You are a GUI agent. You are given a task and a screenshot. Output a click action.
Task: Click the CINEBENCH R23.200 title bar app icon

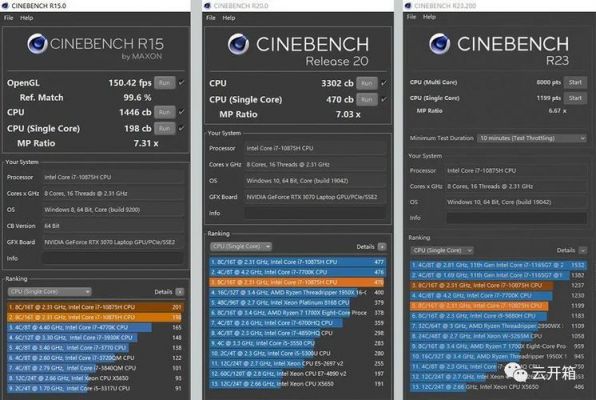[x=408, y=5]
